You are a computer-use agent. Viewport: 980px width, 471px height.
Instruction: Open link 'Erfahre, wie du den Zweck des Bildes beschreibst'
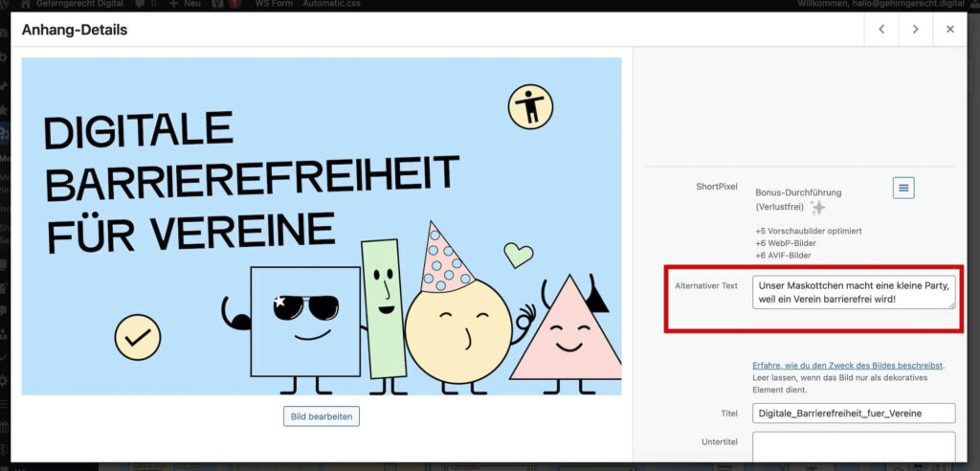(x=848, y=365)
